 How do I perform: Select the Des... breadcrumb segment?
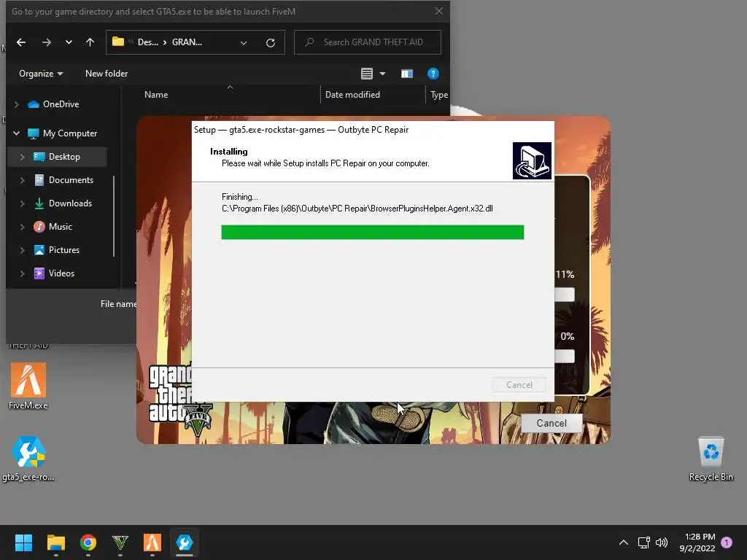tap(147, 42)
